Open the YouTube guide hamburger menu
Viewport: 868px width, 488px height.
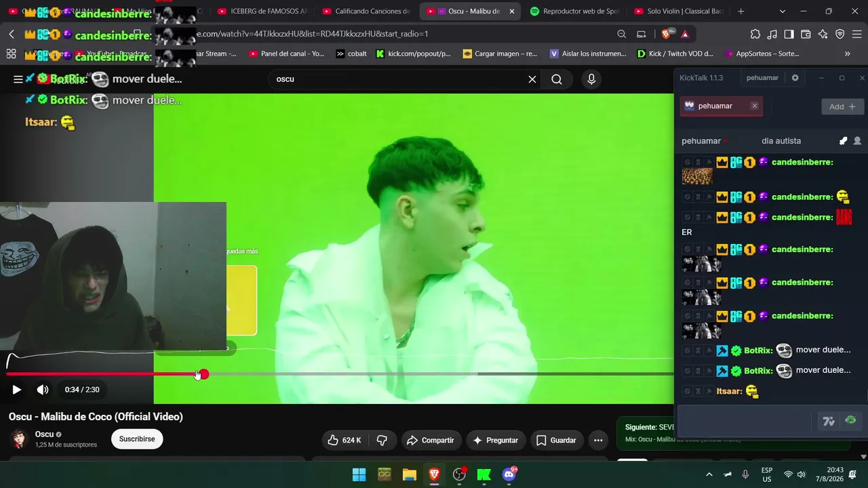[x=18, y=79]
